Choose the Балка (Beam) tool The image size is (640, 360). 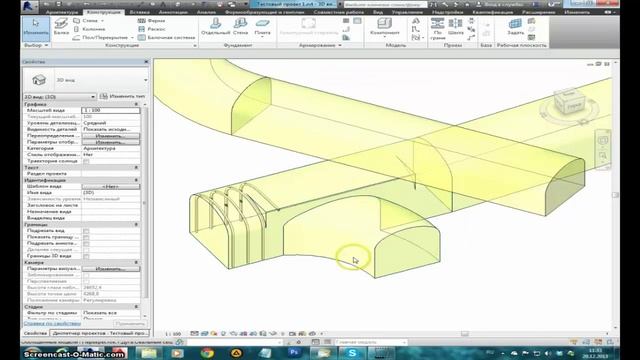[61, 27]
